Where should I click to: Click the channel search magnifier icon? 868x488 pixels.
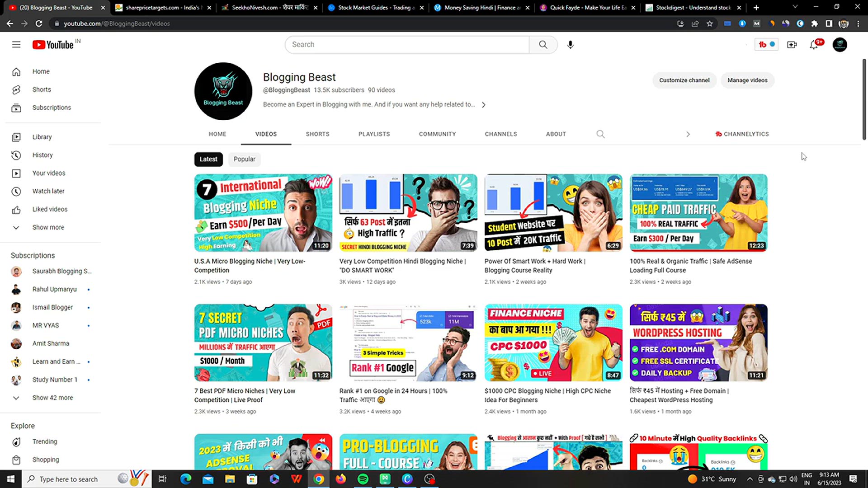pos(600,134)
